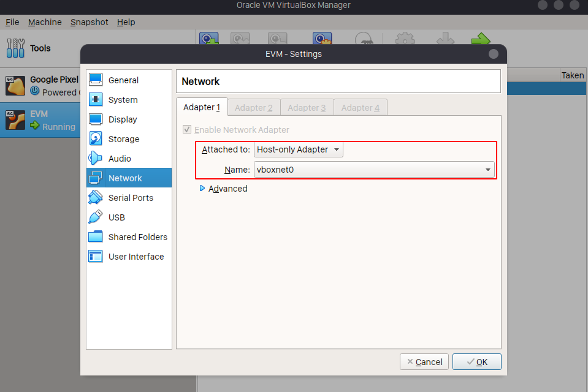
Task: Open the Attached to dropdown
Action: click(x=298, y=149)
